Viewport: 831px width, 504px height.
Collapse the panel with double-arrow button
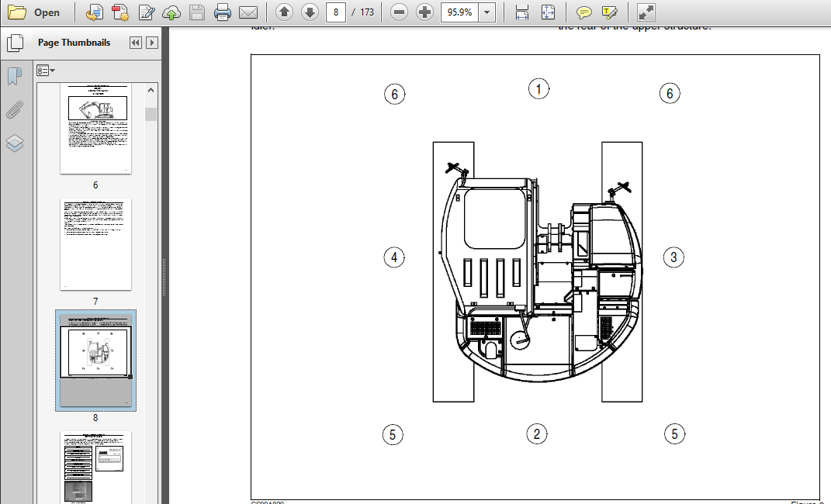(x=136, y=43)
